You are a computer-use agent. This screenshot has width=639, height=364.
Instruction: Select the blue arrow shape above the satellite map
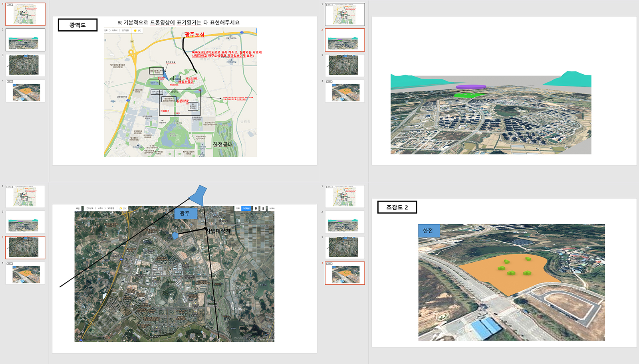click(x=198, y=196)
